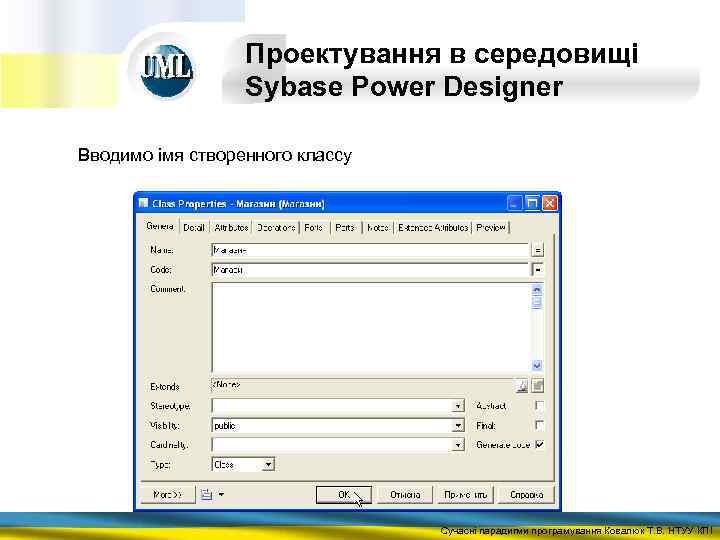Expand the arrow beside properties menu icon
The image size is (720, 540).
(x=222, y=495)
